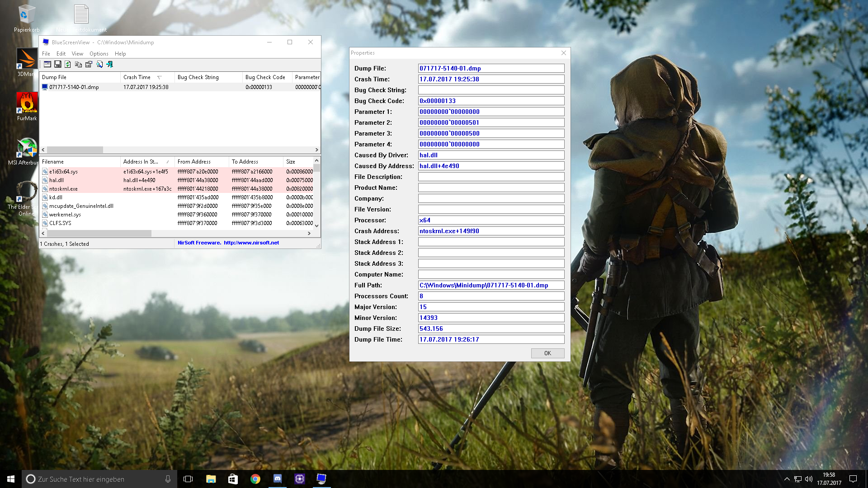Sort drivers by Address In Stack column
868x488 pixels.
pyautogui.click(x=141, y=162)
